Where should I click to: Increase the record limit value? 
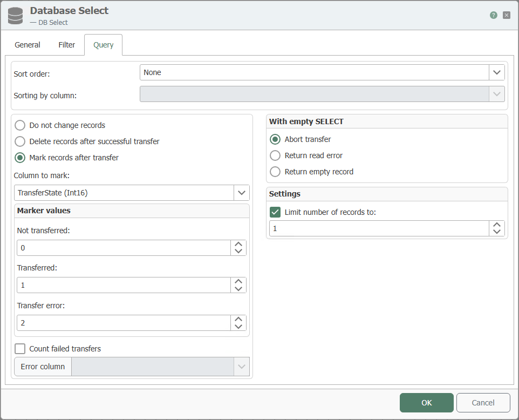point(496,225)
